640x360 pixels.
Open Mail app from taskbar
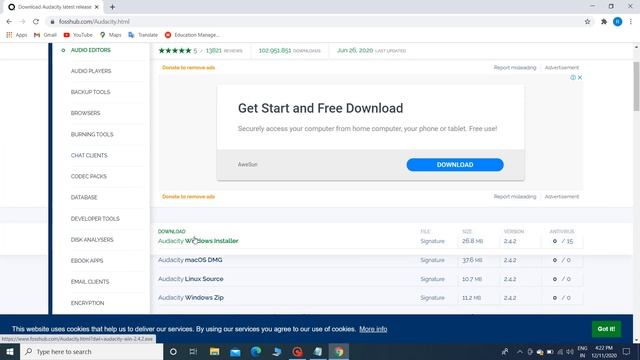point(235,352)
